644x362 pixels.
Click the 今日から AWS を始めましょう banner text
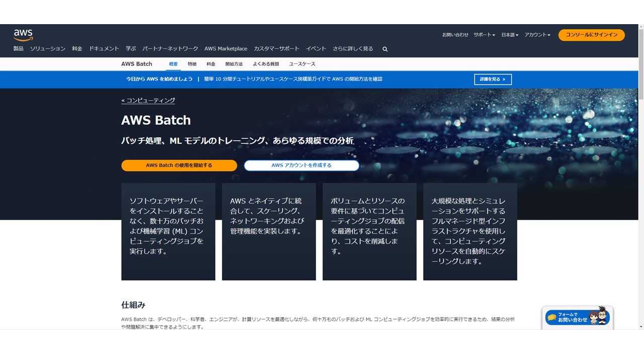click(x=159, y=79)
